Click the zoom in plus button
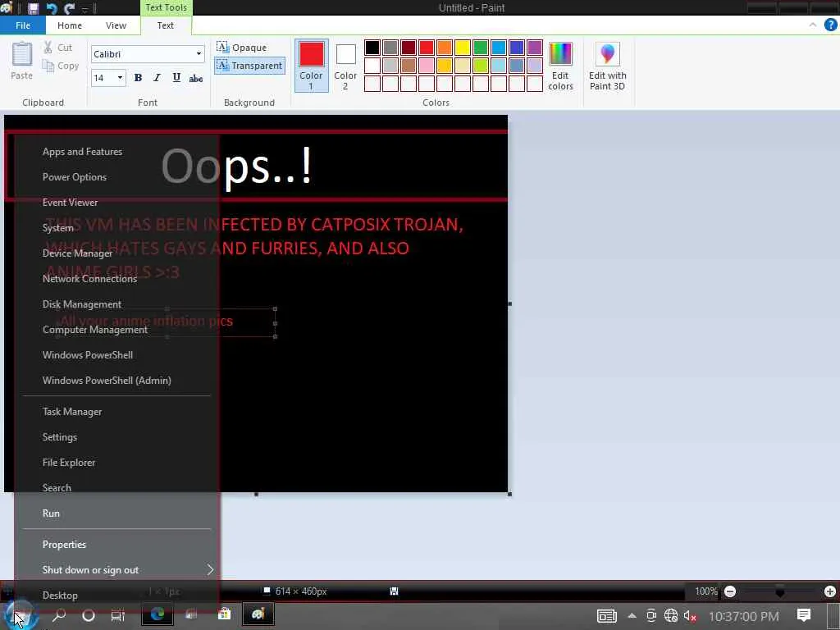Viewport: 840px width, 630px height. click(x=830, y=591)
